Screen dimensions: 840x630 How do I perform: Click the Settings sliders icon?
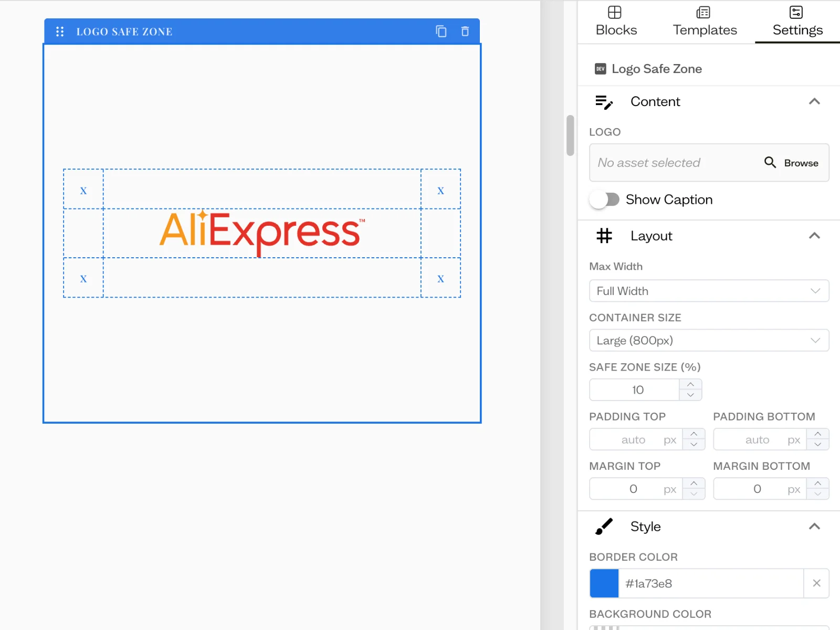[796, 12]
